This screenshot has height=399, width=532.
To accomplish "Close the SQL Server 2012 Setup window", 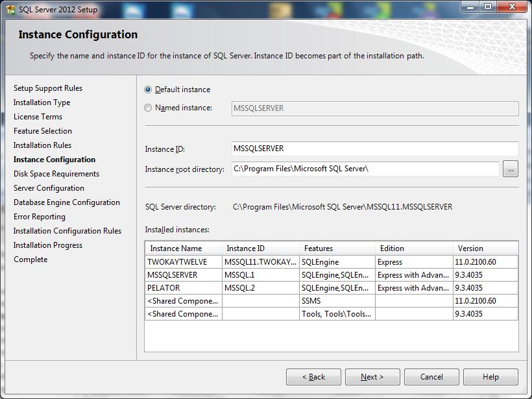I will pyautogui.click(x=513, y=6).
